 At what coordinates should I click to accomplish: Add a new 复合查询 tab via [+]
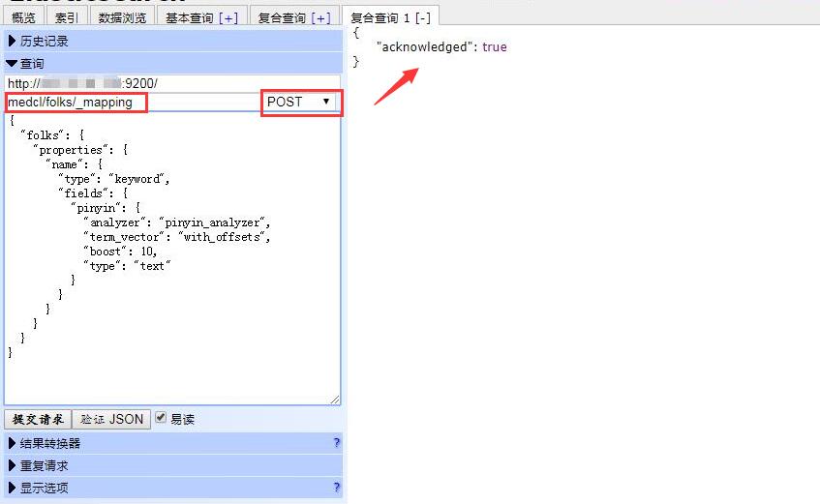(320, 18)
